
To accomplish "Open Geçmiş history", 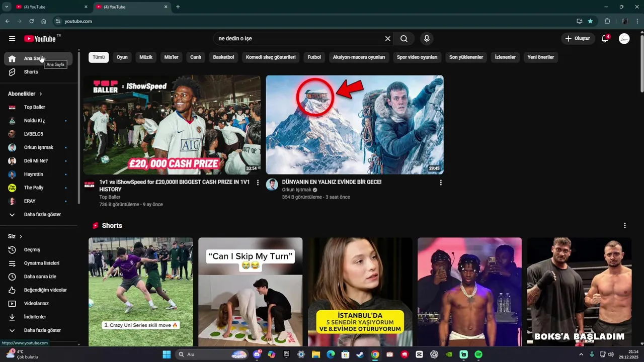I will click(38, 250).
